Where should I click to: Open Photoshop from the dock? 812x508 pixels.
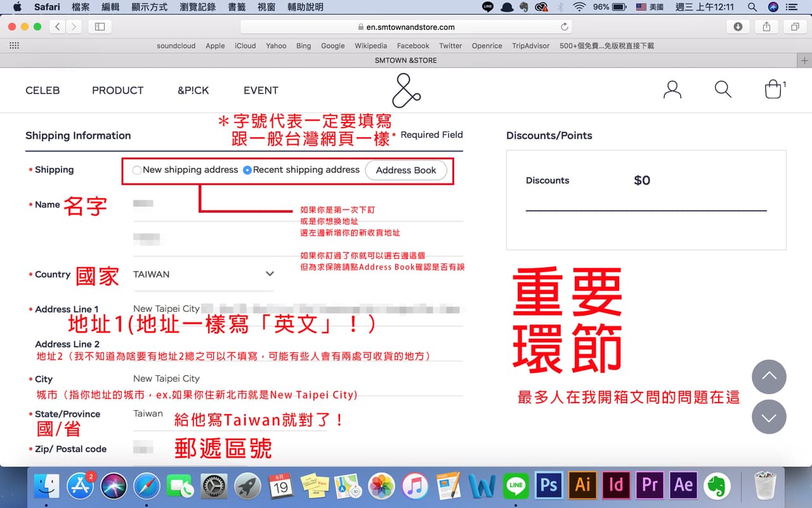tap(549, 485)
